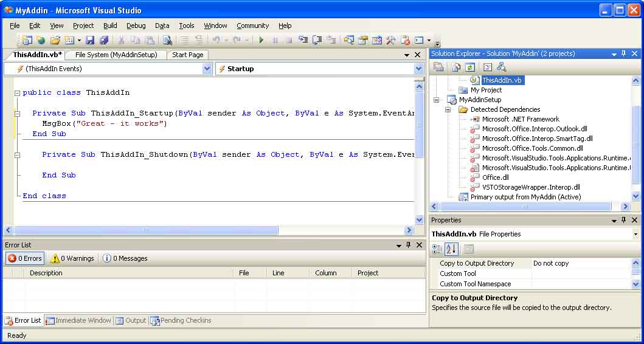Open the Object Browser toolbar icon

376,40
